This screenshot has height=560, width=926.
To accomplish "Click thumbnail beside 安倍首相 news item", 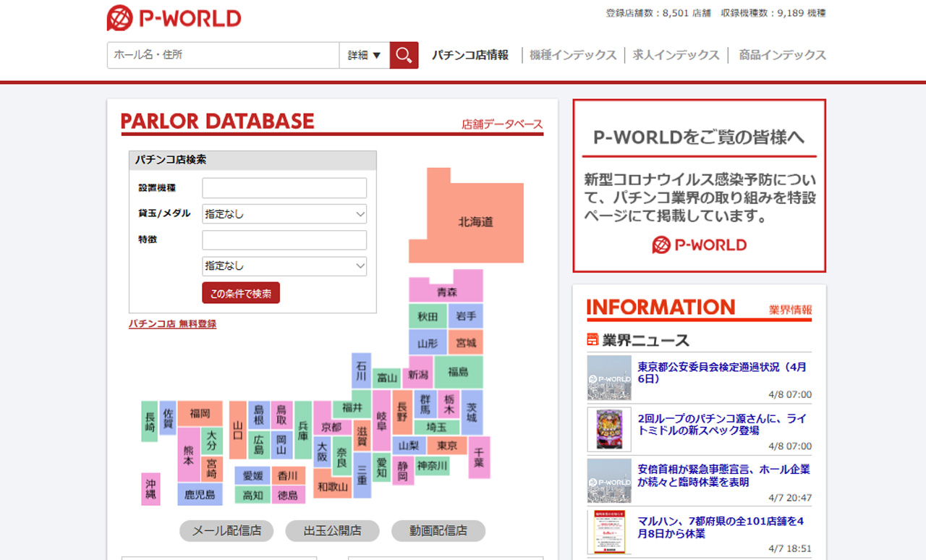I will 609,480.
